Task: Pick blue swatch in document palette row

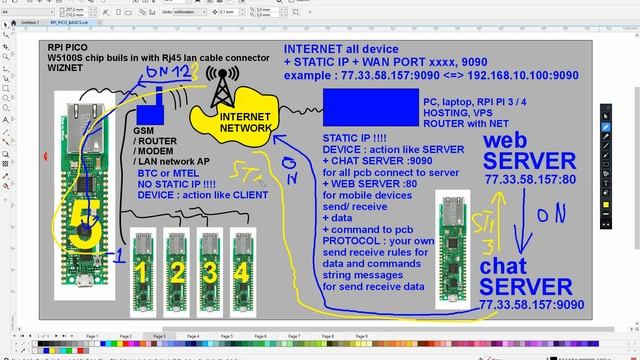Action: click(46, 351)
